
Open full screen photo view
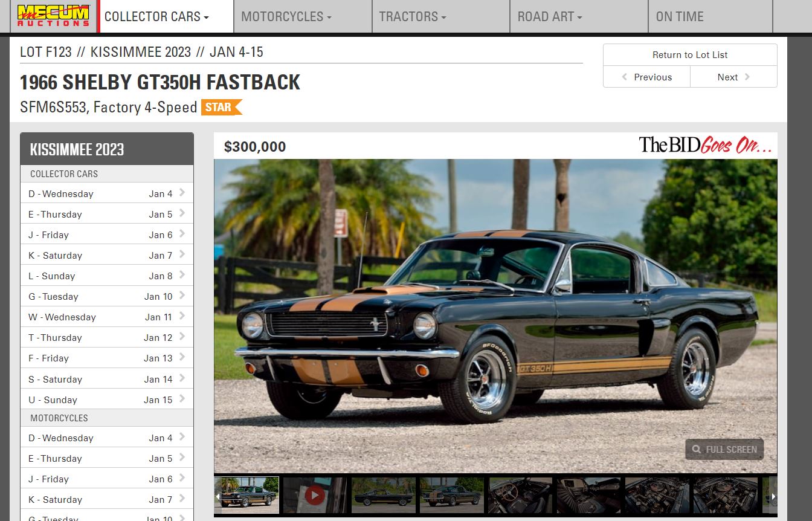[724, 449]
